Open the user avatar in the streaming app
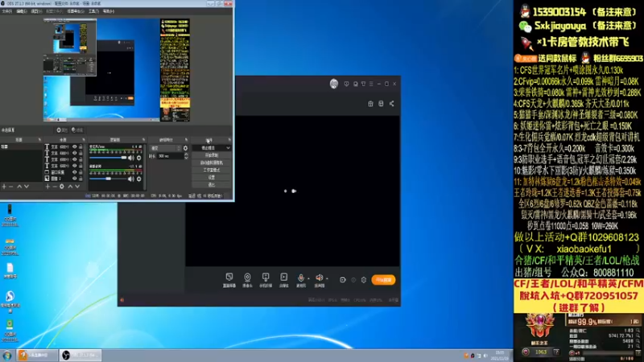644x362 pixels. (334, 84)
